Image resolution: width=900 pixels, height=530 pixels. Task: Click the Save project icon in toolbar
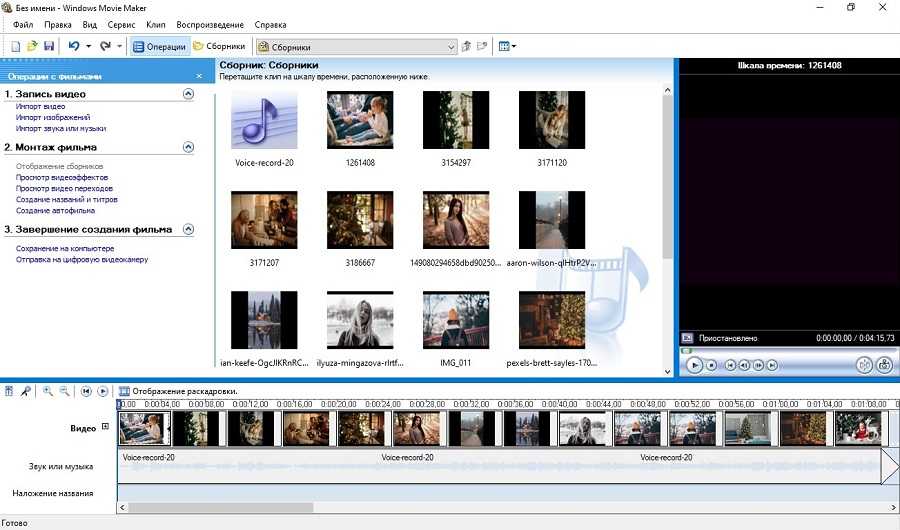(x=48, y=46)
